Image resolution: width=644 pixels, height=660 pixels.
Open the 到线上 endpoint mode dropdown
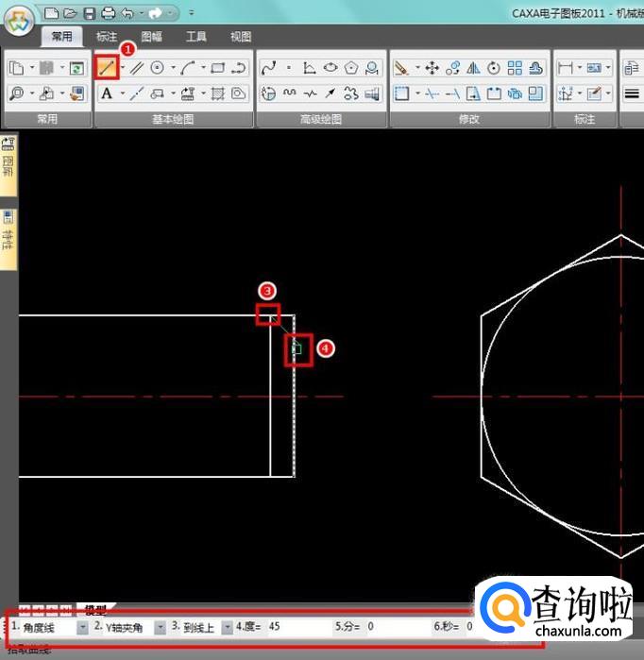coord(228,627)
